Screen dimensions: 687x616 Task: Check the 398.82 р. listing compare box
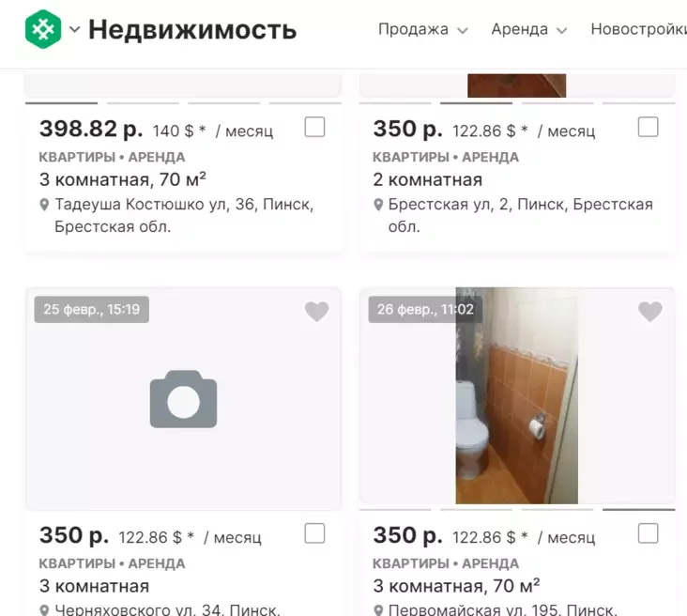tap(314, 127)
